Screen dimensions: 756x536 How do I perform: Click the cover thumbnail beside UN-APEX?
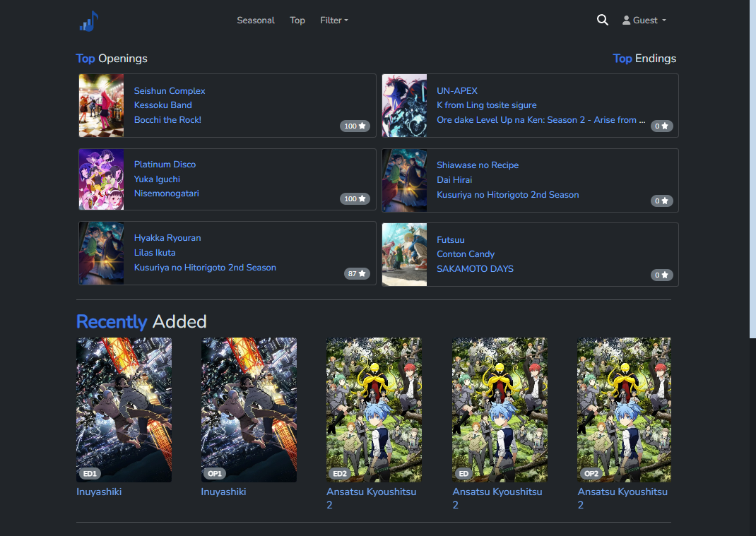tap(405, 105)
